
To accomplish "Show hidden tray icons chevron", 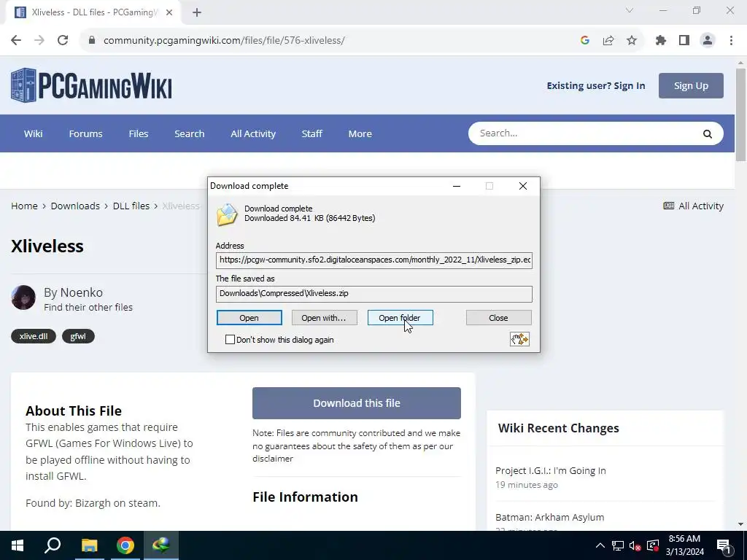I will click(x=600, y=545).
